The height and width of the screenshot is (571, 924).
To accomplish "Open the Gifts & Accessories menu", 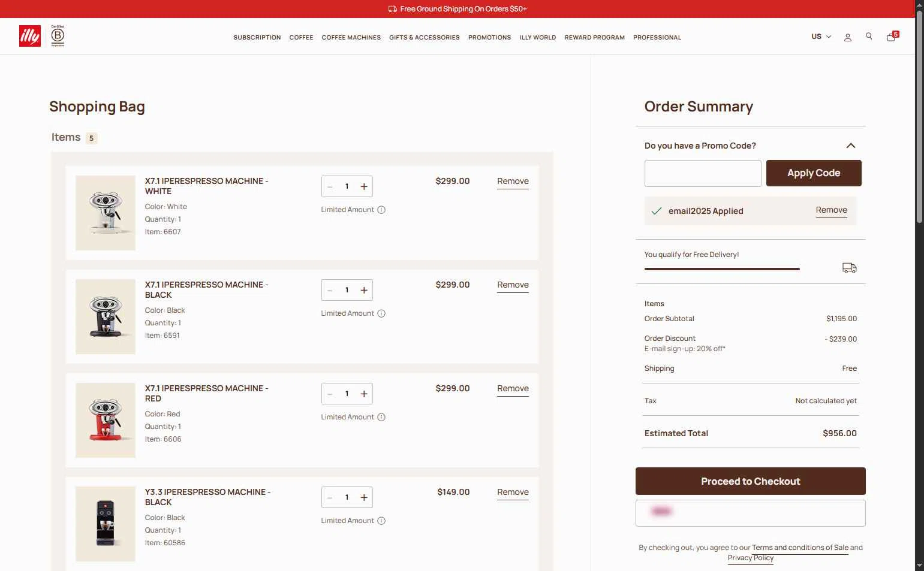I will (x=425, y=37).
